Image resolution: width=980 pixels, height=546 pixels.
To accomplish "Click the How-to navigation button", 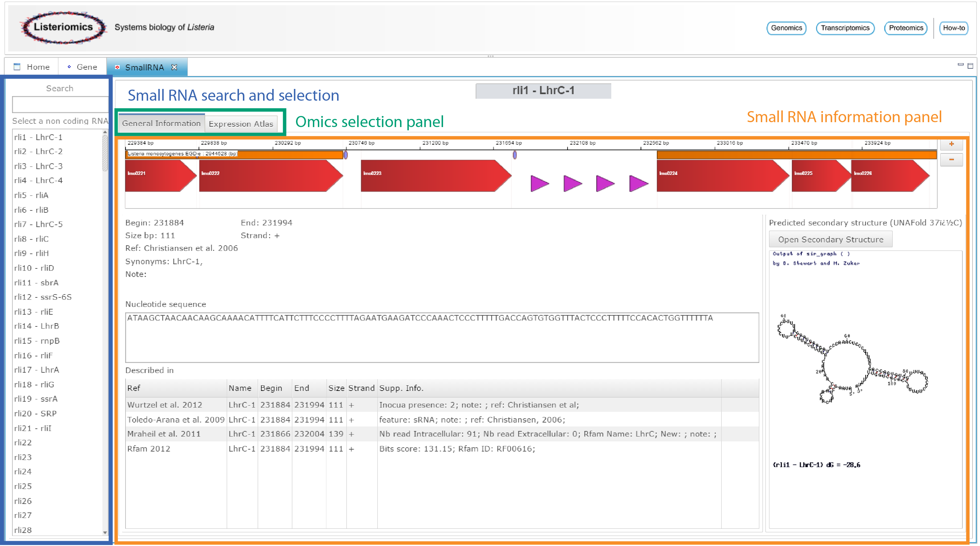I will [955, 27].
